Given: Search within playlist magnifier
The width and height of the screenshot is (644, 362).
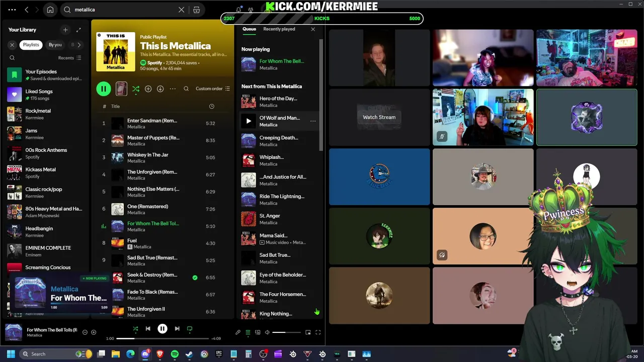Looking at the screenshot, I should click(x=186, y=89).
